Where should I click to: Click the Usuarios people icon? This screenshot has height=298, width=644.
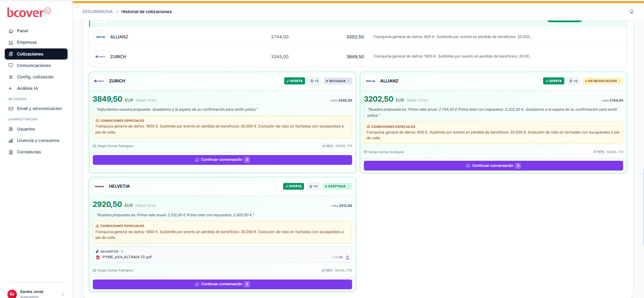(x=11, y=129)
